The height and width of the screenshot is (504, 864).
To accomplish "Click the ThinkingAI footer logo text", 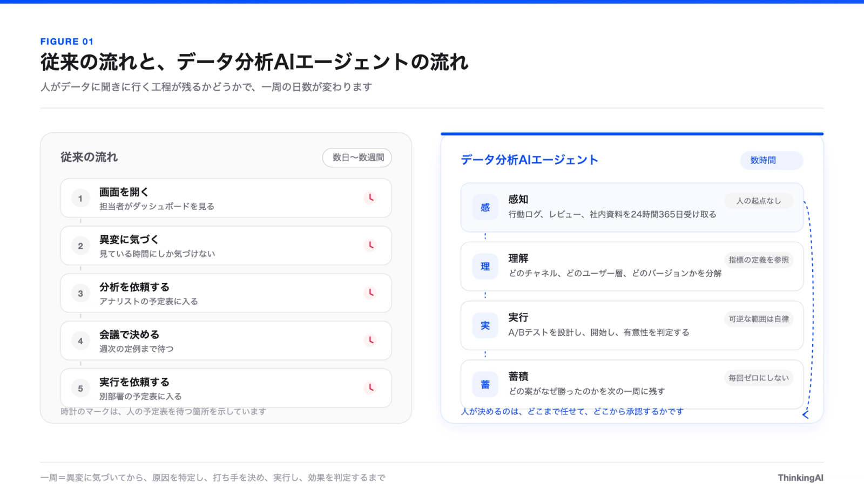I will [x=800, y=478].
